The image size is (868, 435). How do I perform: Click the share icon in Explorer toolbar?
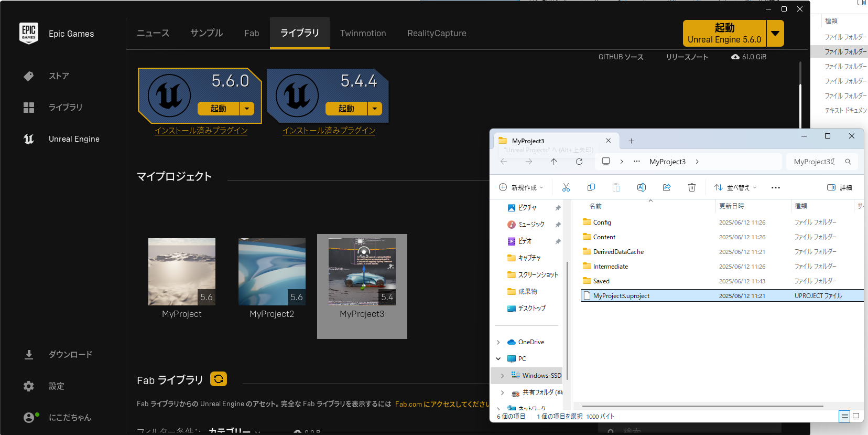coord(667,187)
